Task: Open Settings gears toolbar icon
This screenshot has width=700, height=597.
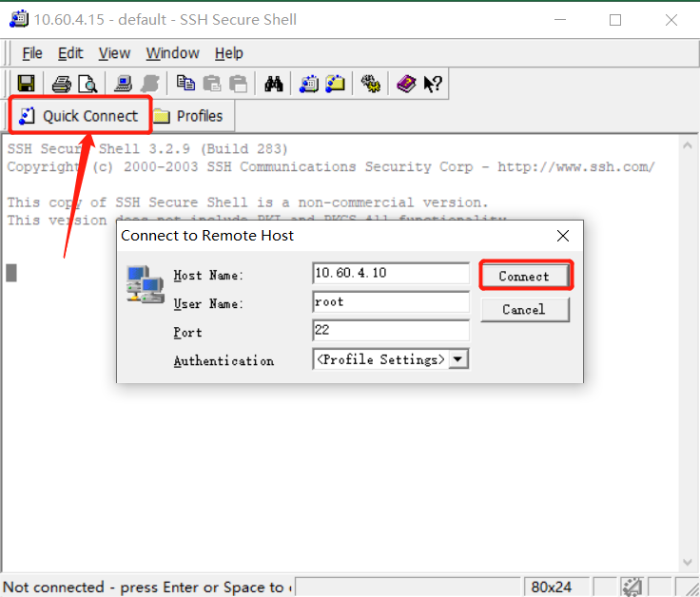Action: pyautogui.click(x=371, y=84)
